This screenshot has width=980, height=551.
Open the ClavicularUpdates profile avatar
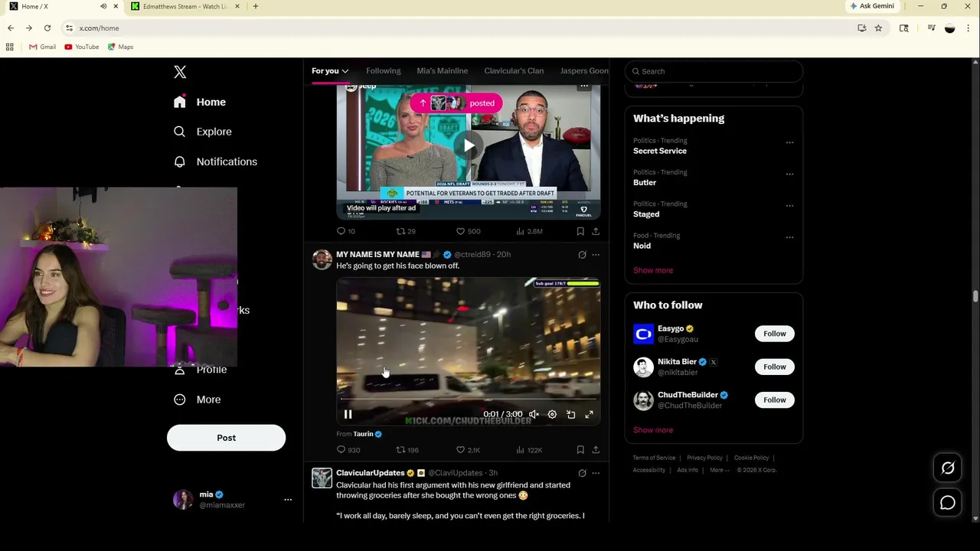pos(322,479)
